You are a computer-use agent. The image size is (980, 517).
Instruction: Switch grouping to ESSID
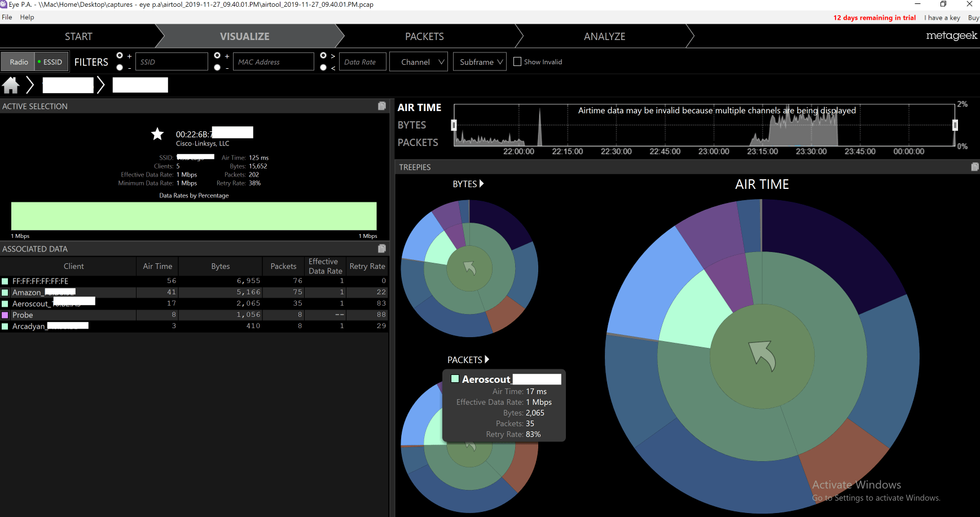(x=52, y=62)
